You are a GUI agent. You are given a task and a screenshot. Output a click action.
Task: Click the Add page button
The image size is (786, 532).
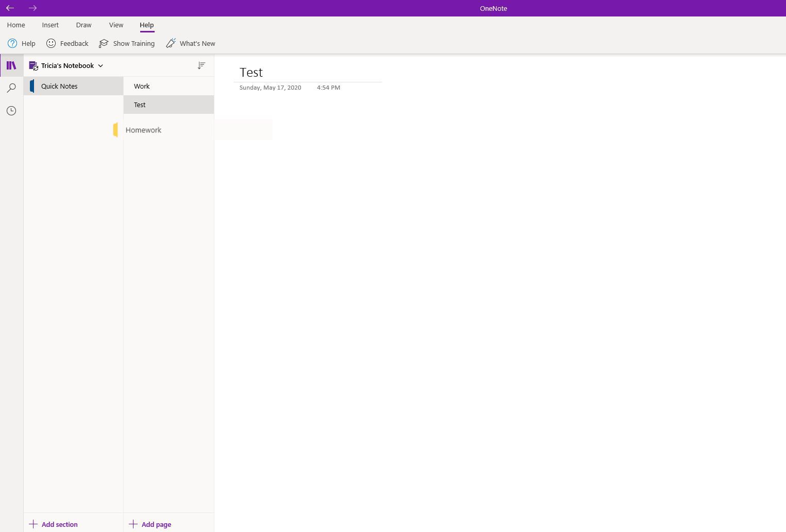click(150, 524)
